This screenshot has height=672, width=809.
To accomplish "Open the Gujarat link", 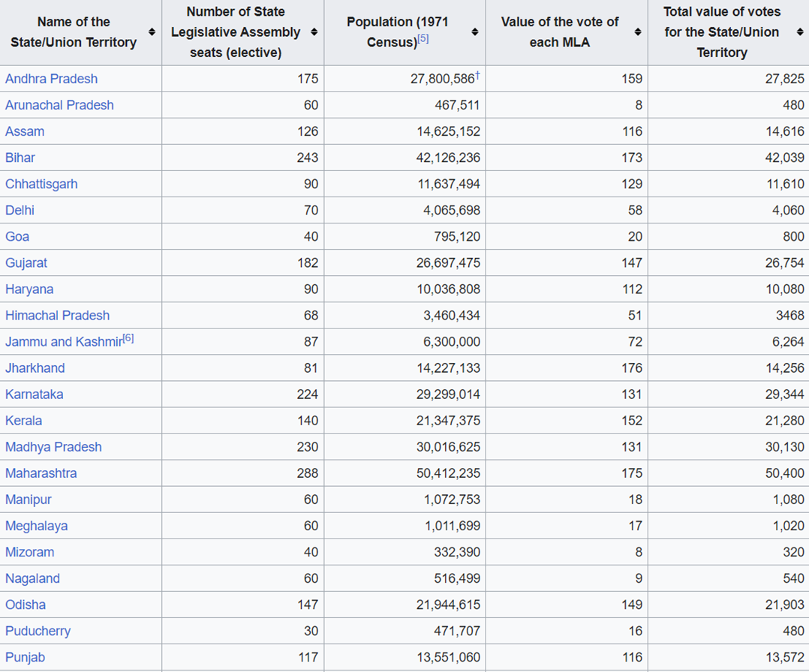I will pyautogui.click(x=26, y=263).
